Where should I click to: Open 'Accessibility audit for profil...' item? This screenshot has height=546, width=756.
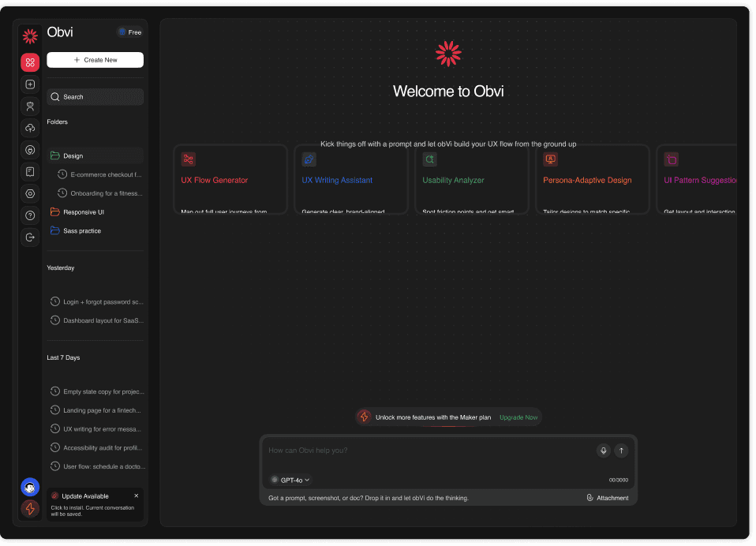[96, 448]
